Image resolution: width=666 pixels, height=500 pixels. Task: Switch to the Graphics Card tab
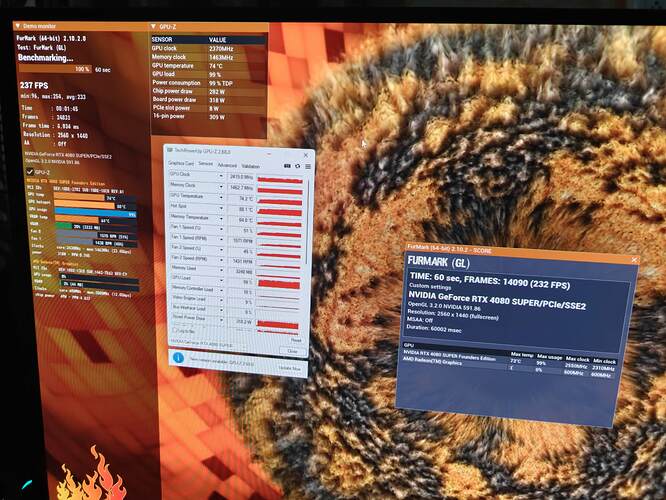click(180, 165)
